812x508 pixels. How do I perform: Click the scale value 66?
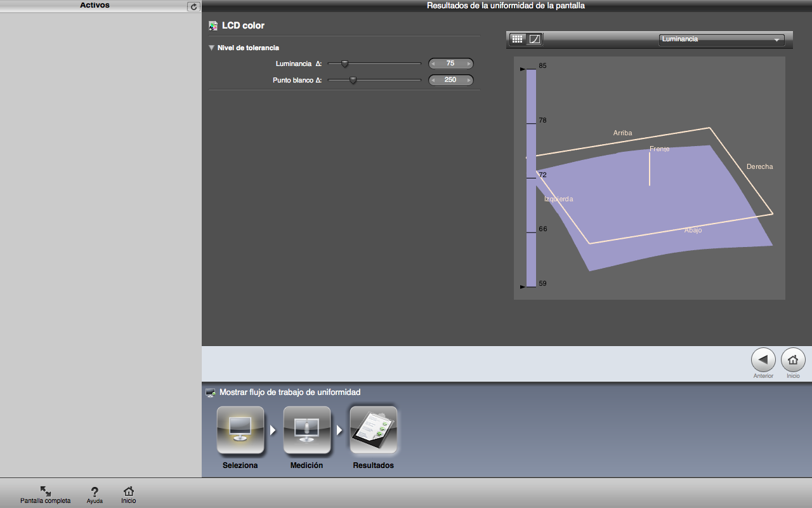[542, 229]
